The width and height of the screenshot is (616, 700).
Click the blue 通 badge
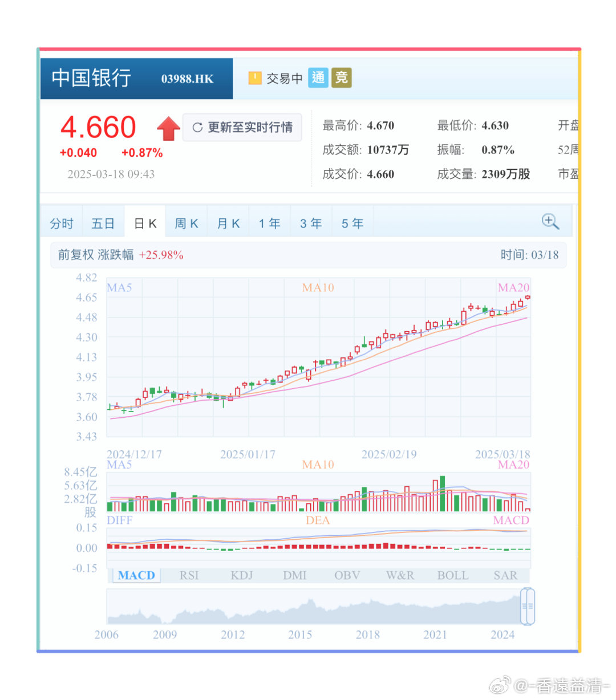(x=318, y=78)
